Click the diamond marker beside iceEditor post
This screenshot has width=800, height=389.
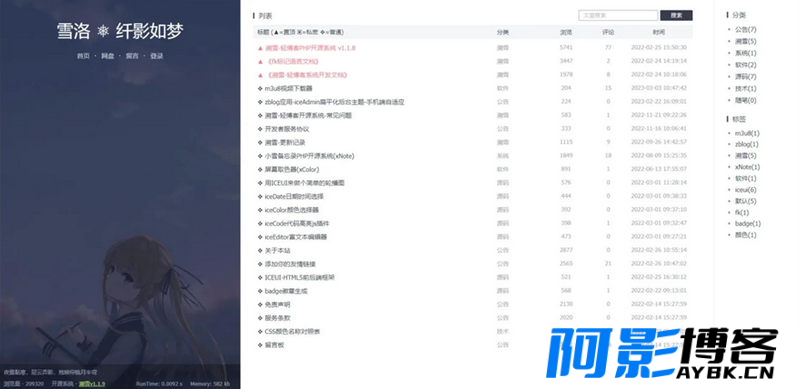260,237
